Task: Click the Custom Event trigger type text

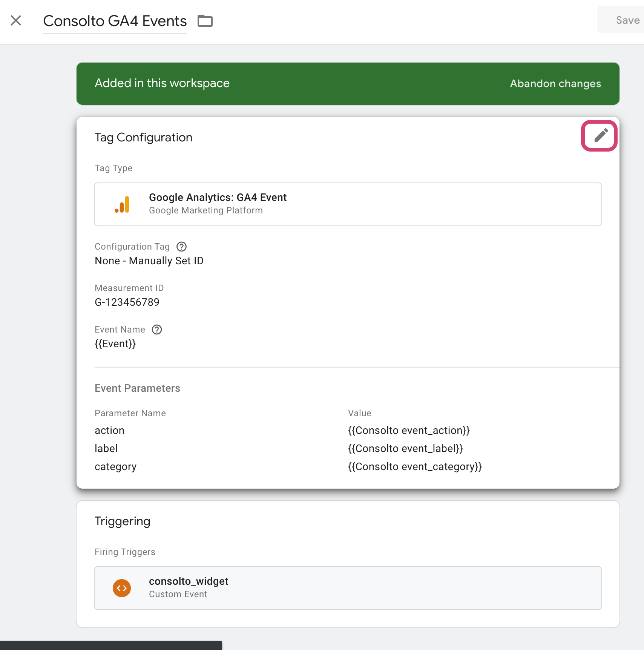Action: click(x=178, y=594)
